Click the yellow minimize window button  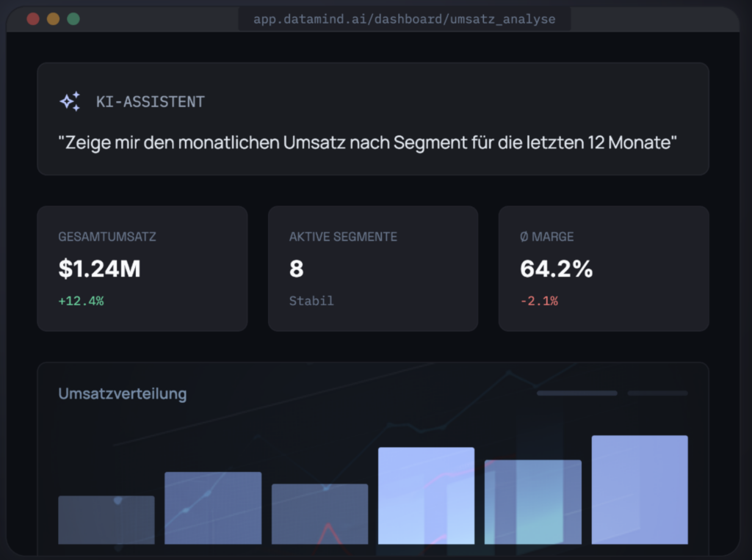tap(53, 18)
